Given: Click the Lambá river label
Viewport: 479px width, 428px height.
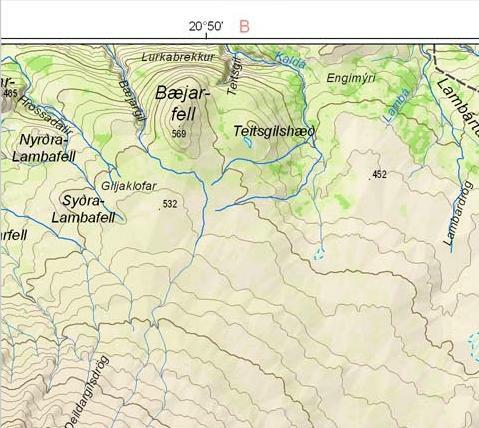Looking at the screenshot, I should pos(396,105).
